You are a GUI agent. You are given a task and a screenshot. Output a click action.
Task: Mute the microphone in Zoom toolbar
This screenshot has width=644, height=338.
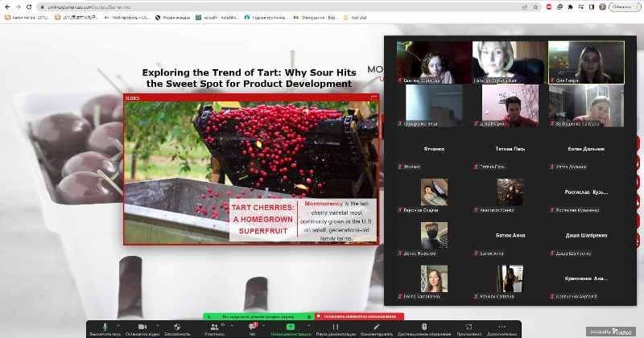(105, 329)
